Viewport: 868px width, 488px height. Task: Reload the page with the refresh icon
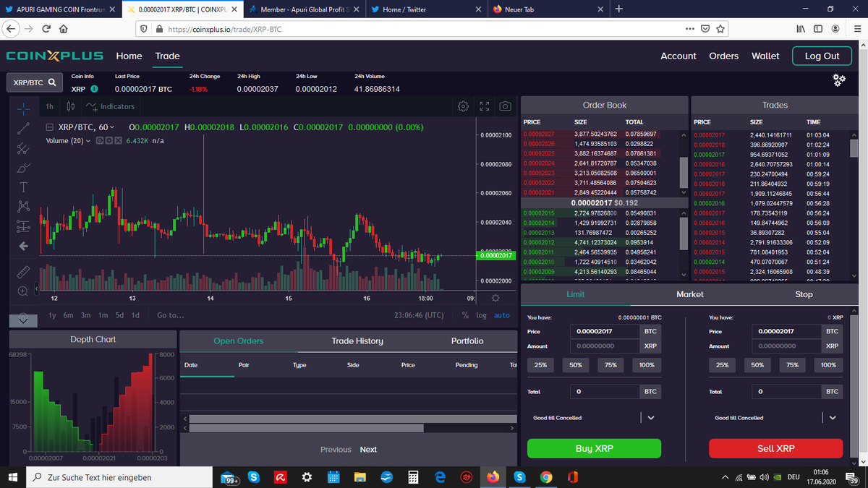click(x=46, y=30)
